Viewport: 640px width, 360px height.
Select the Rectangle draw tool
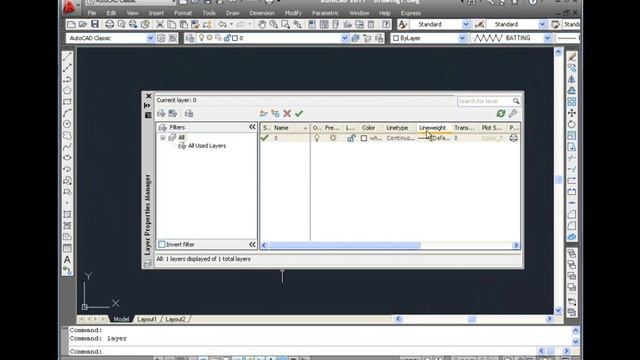point(67,102)
